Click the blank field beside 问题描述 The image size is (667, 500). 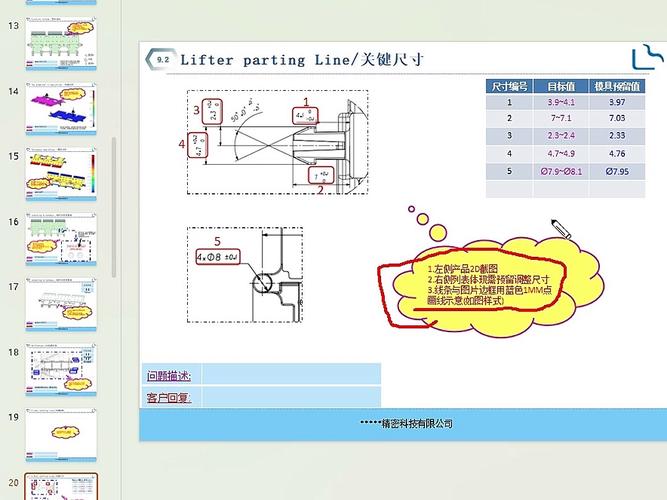click(291, 374)
